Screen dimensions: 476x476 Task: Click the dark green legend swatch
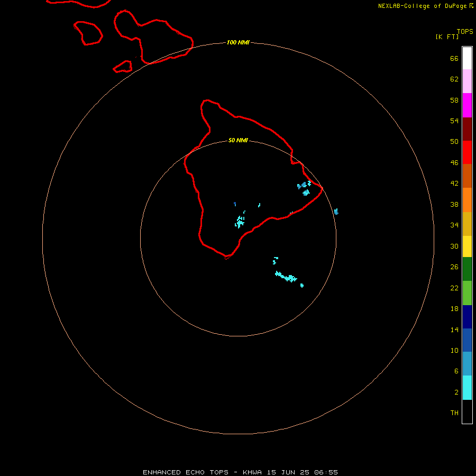click(x=467, y=269)
